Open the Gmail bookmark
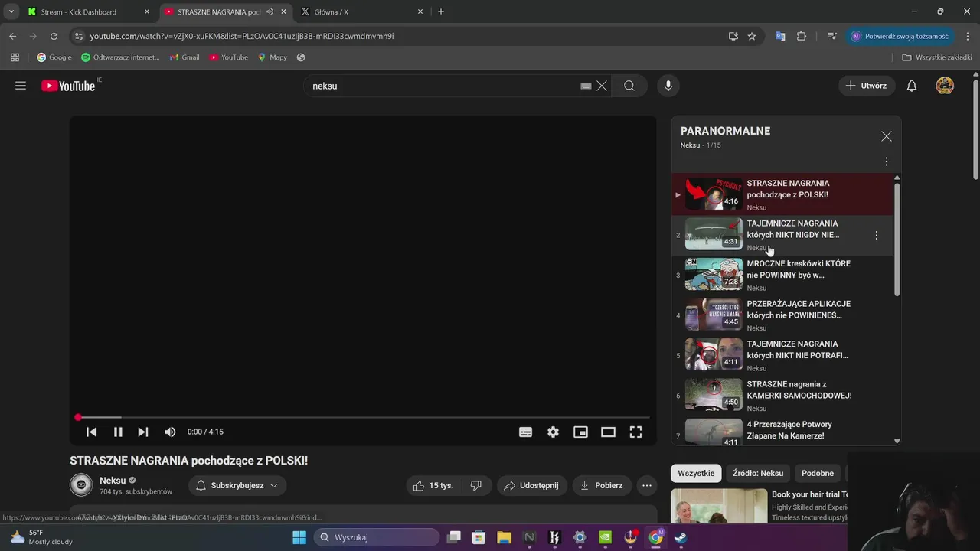This screenshot has width=980, height=551. pyautogui.click(x=185, y=57)
